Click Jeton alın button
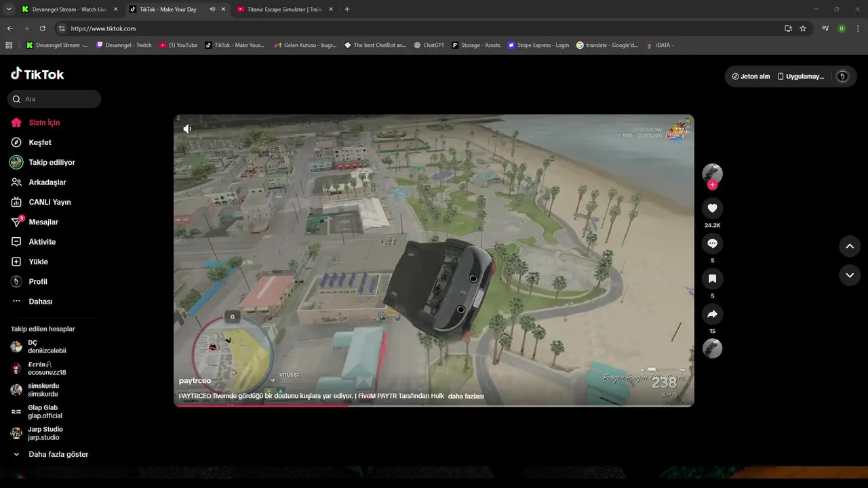868x488 pixels. 751,77
